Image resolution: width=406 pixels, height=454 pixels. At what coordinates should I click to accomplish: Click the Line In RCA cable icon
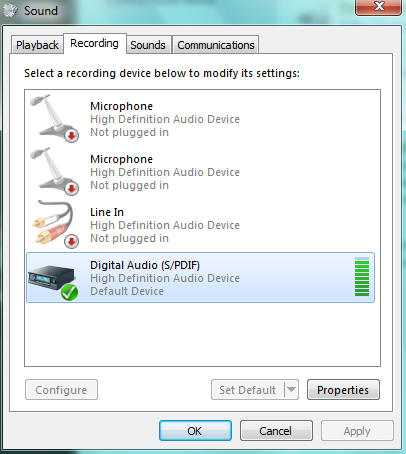coord(55,224)
